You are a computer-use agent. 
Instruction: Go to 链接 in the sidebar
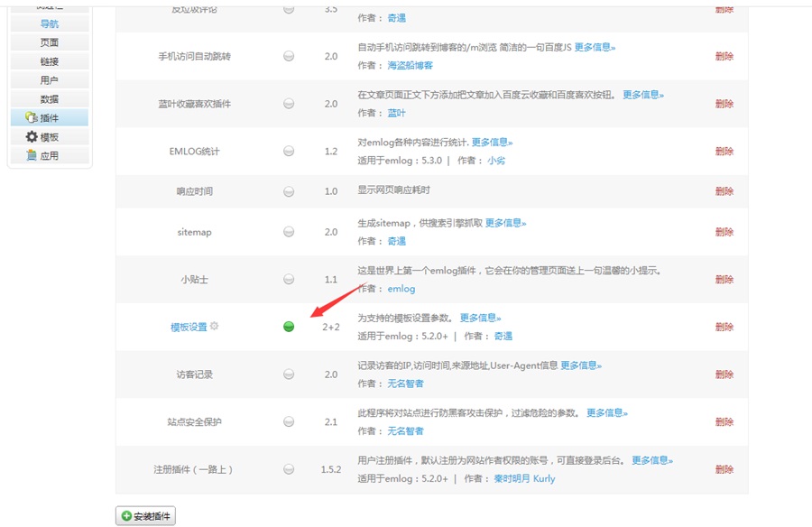click(50, 61)
